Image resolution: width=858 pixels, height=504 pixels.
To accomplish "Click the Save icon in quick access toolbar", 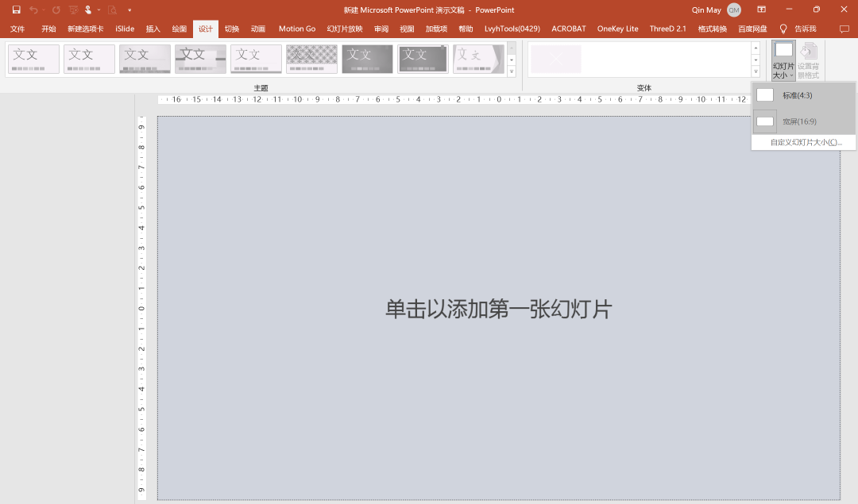I will point(17,10).
